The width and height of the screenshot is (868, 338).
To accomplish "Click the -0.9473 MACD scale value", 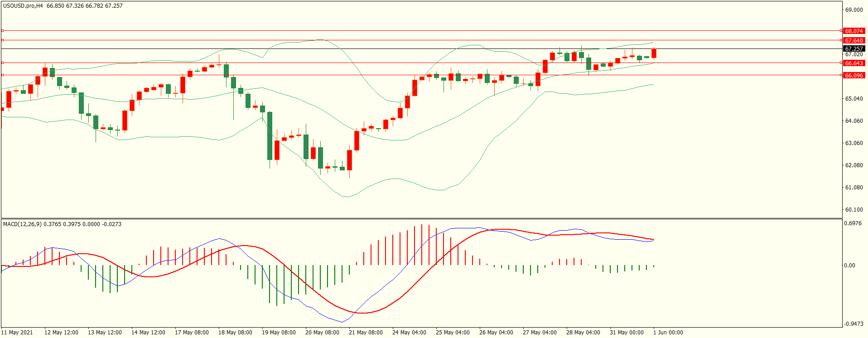I will pyautogui.click(x=853, y=324).
